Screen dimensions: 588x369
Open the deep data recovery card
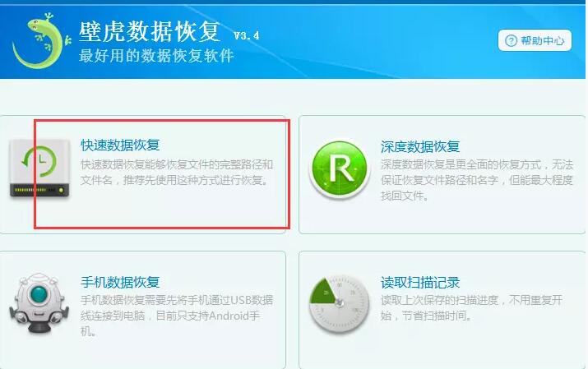click(x=442, y=174)
